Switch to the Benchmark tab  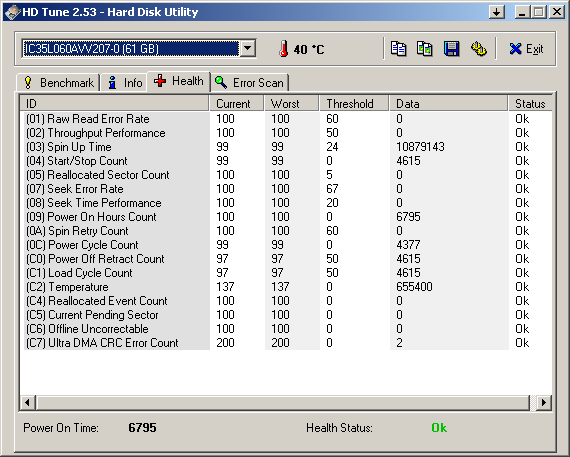(x=59, y=83)
